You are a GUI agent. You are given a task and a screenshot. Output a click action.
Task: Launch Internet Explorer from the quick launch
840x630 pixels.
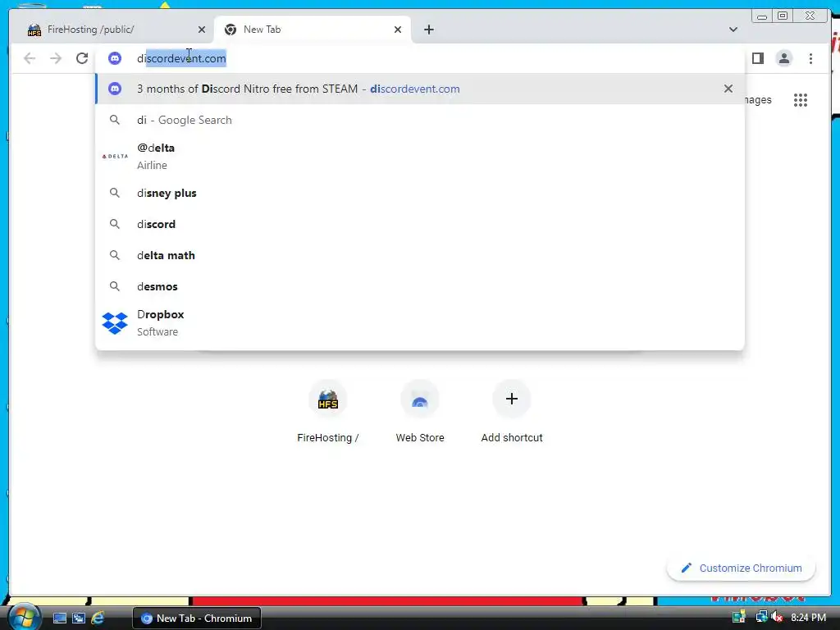pos(98,619)
